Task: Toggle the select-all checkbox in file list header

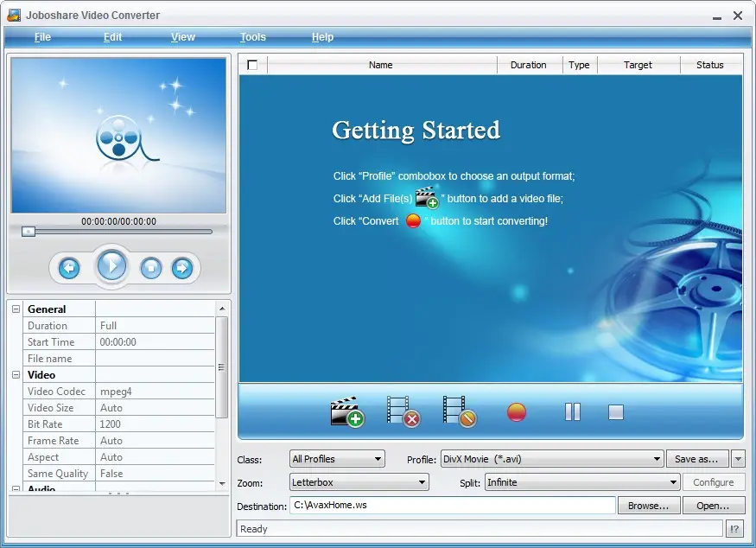Action: click(252, 65)
